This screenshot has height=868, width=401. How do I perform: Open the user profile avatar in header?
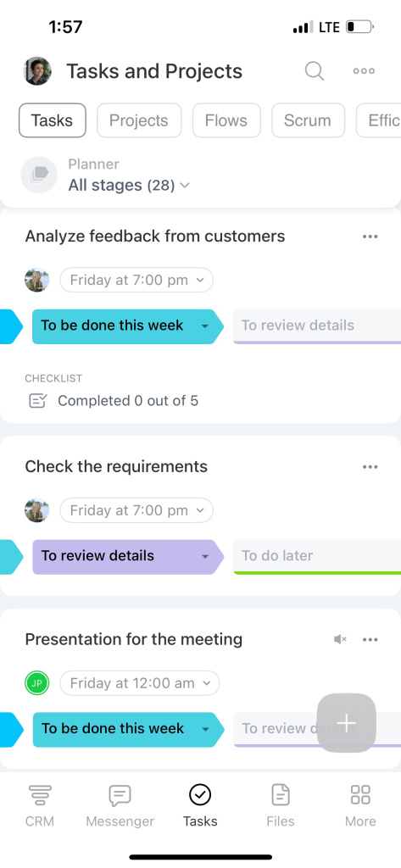click(37, 71)
